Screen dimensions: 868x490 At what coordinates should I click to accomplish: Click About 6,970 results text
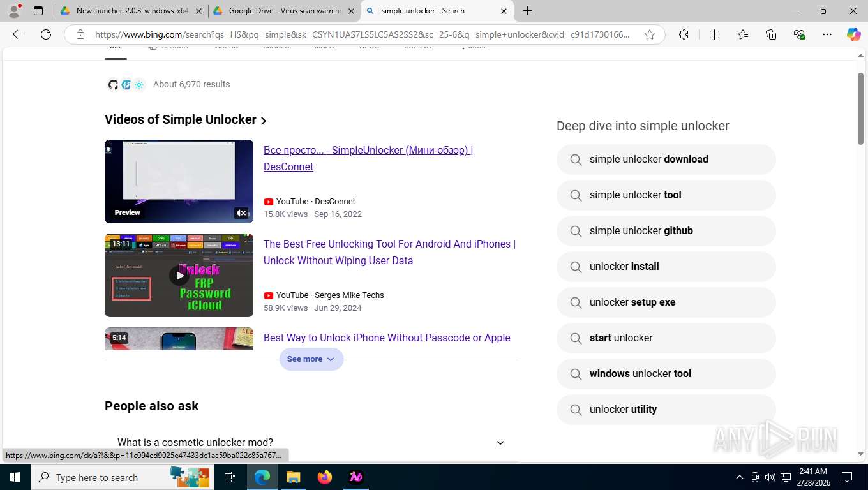191,84
